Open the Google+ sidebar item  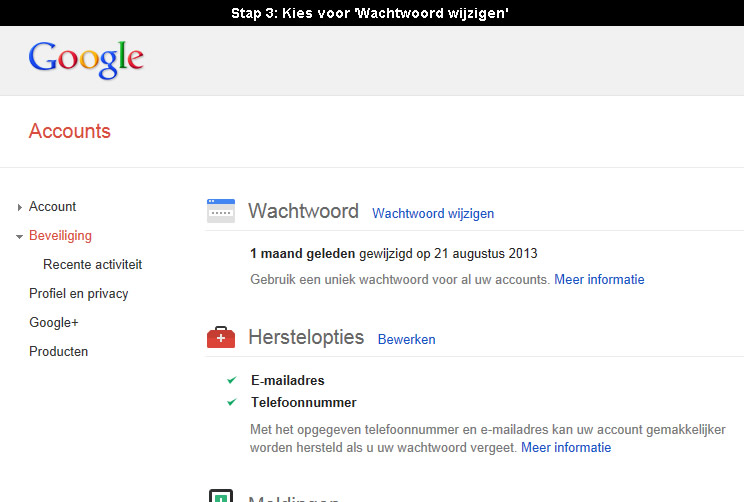click(54, 323)
